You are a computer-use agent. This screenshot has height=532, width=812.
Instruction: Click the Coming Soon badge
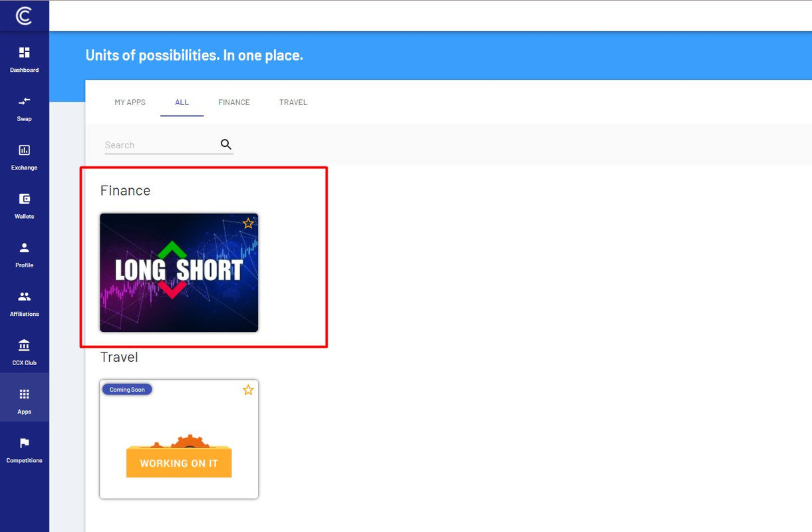127,390
